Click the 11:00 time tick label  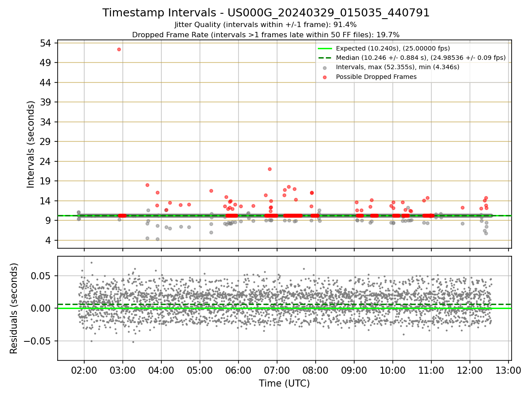(x=431, y=370)
